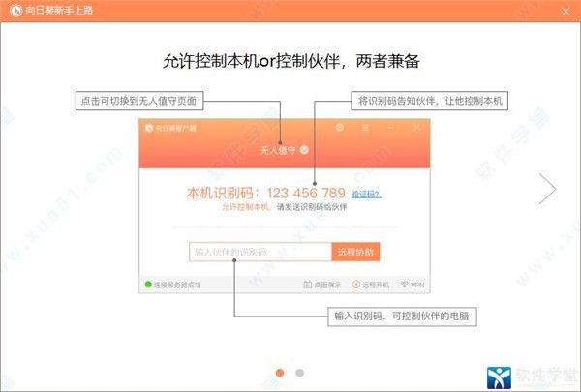Screen dimensions: 581x392
Task: Open settings via the gear icon
Action: coord(339,128)
